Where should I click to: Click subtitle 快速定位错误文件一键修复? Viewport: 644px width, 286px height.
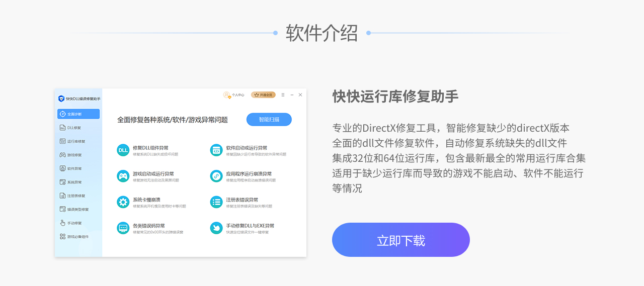click(x=248, y=232)
